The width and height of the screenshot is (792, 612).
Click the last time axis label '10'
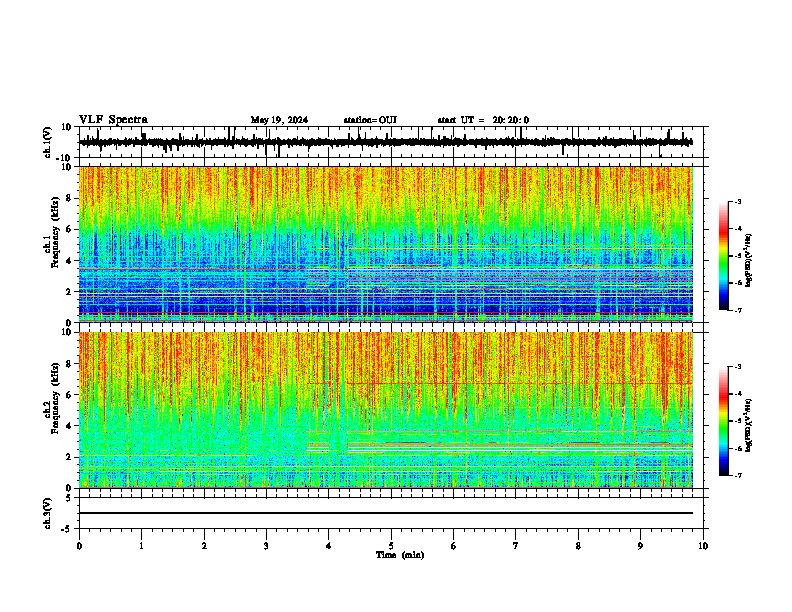(703, 546)
